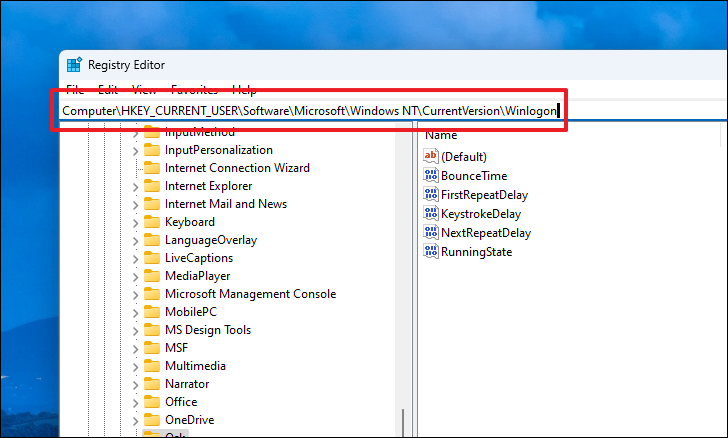Screen dimensions: 728x438
Task: Expand the MobilePC key
Action: click(135, 313)
